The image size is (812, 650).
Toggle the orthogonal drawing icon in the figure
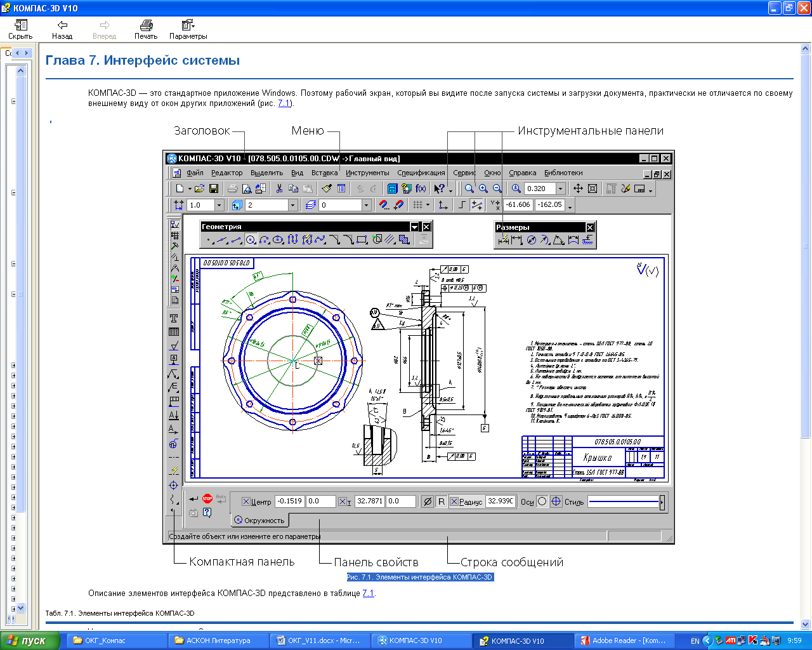[462, 205]
